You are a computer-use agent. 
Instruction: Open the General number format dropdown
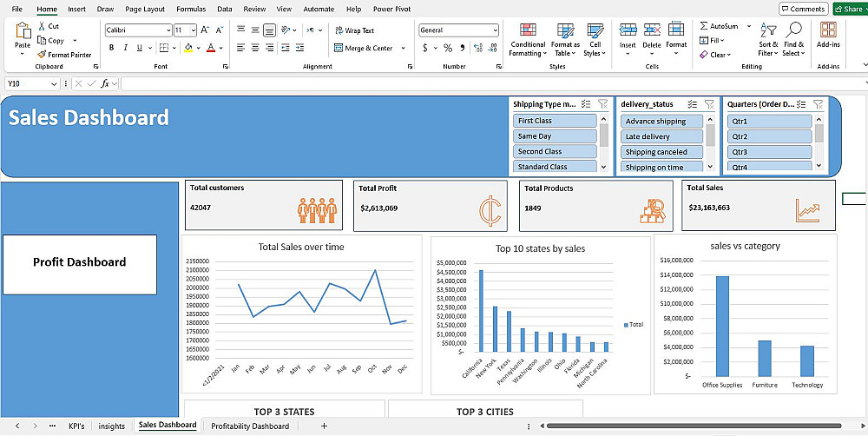[x=495, y=30]
